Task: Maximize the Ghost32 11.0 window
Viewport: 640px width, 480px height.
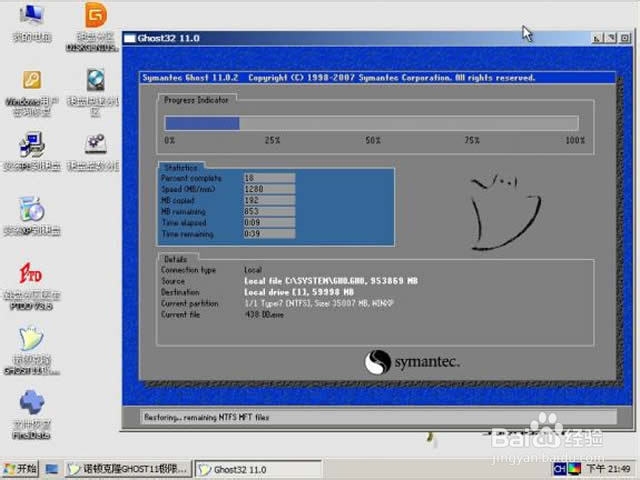Action: coord(611,38)
